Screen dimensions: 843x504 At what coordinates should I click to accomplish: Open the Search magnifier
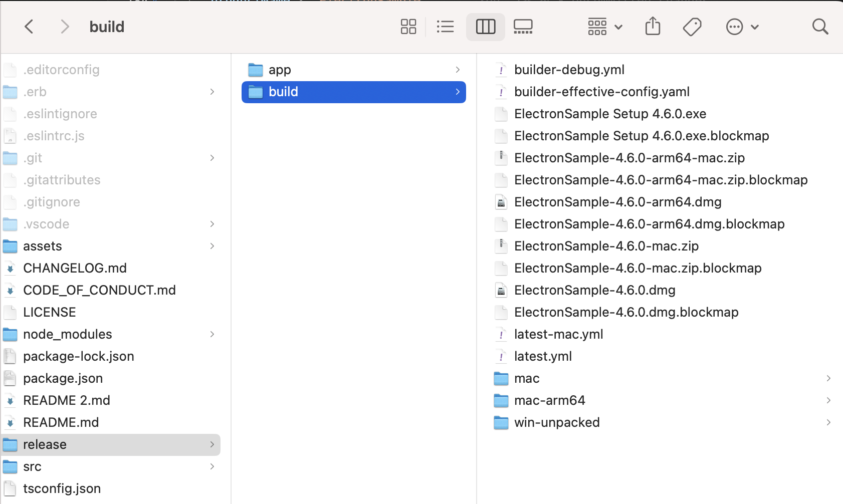[x=820, y=27]
